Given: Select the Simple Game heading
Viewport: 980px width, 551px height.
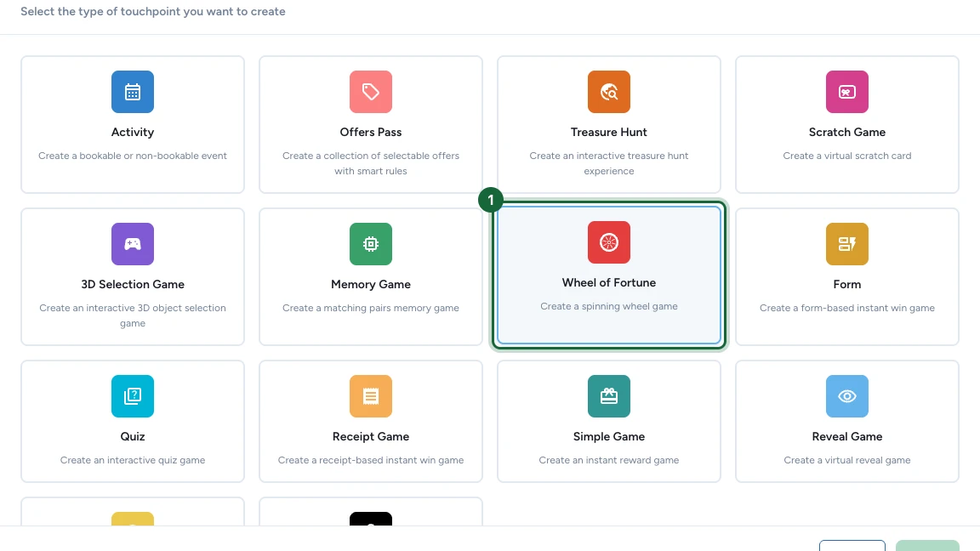Looking at the screenshot, I should [609, 436].
